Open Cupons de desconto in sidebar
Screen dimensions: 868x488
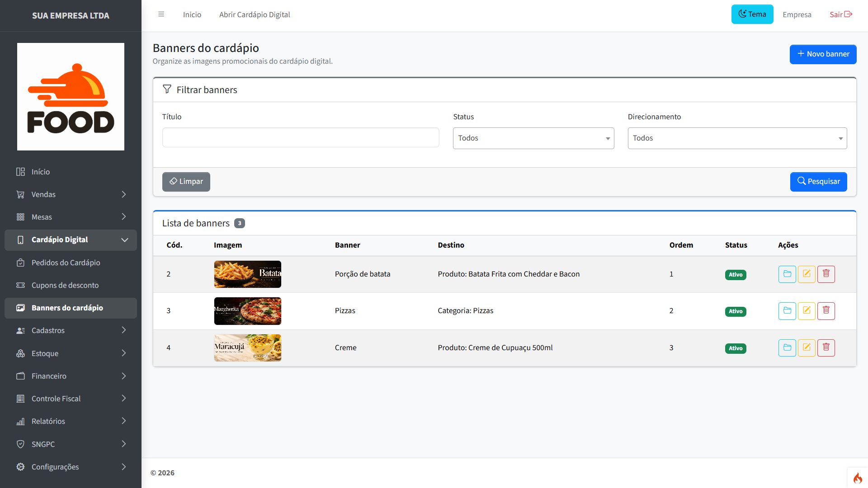[71, 285]
